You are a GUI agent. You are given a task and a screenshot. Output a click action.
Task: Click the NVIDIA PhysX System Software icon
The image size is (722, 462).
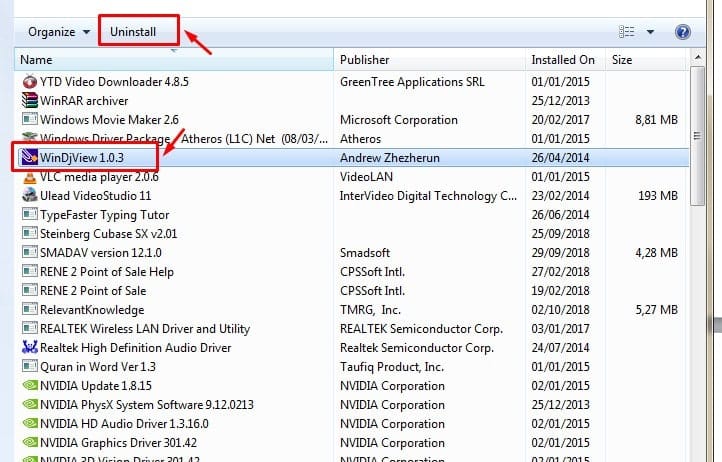point(29,404)
